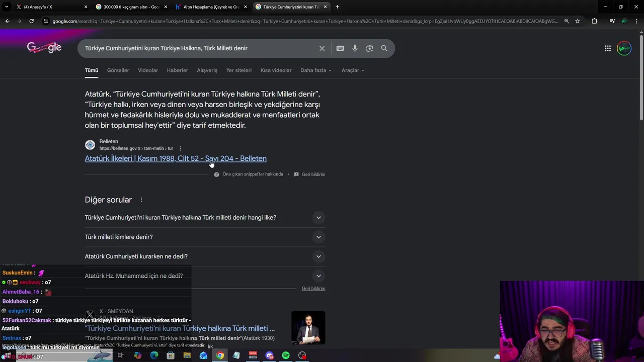Open options beside Diğer sorular heading
The width and height of the screenshot is (644, 362).
pyautogui.click(x=141, y=200)
